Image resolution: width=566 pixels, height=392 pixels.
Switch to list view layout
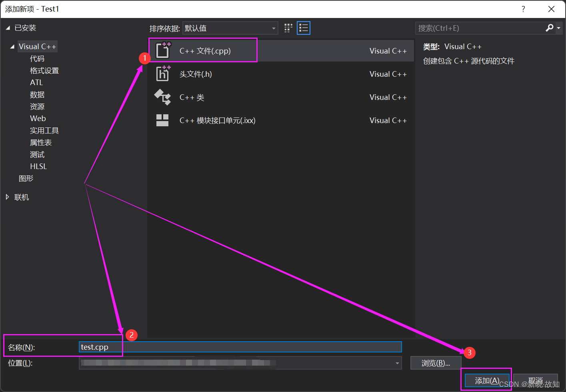(304, 28)
